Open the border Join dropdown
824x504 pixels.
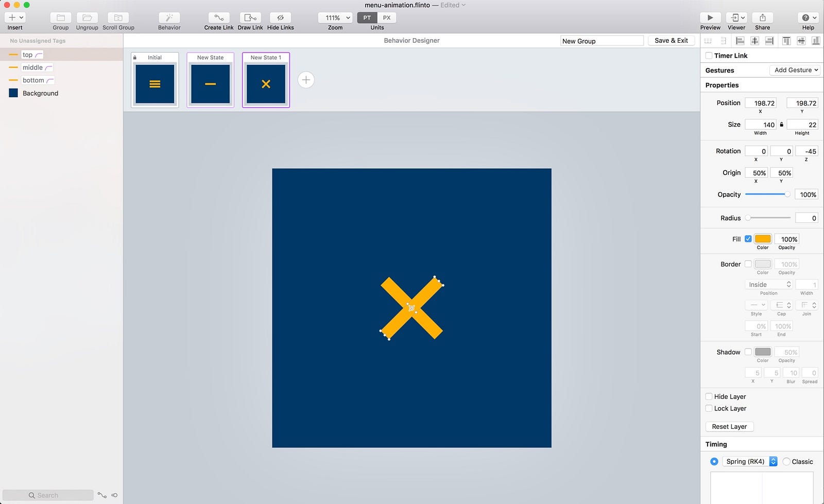(x=807, y=305)
